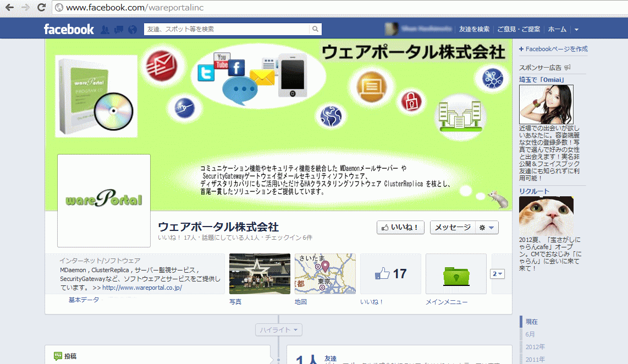Viewport: 628px width, 364px height.
Task: Open the 基本データ link
Action: pyautogui.click(x=84, y=300)
